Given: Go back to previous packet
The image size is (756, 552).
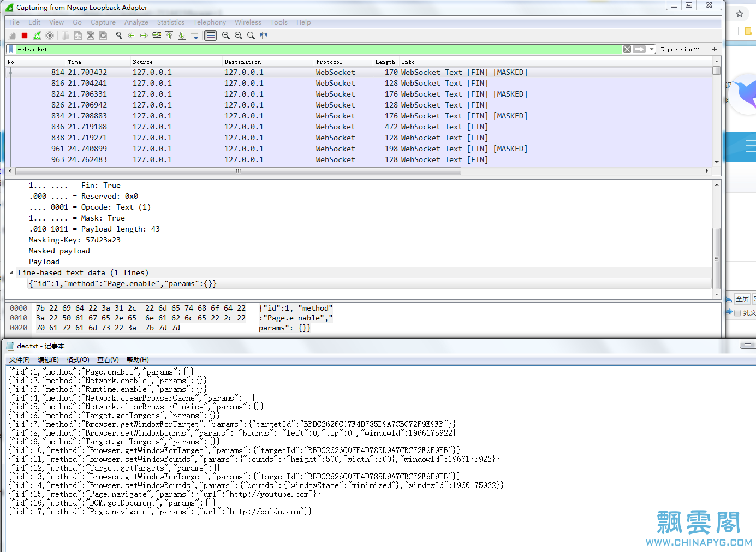Looking at the screenshot, I should 132,35.
